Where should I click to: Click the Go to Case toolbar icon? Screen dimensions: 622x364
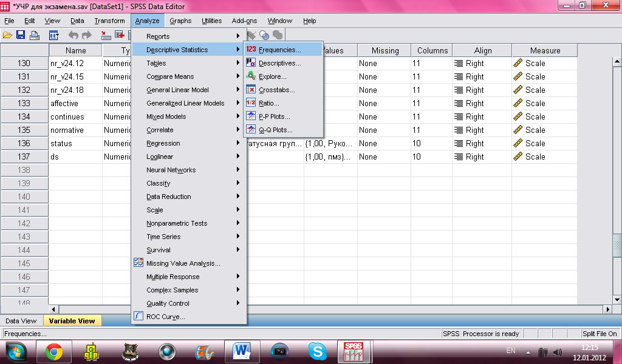pos(106,36)
